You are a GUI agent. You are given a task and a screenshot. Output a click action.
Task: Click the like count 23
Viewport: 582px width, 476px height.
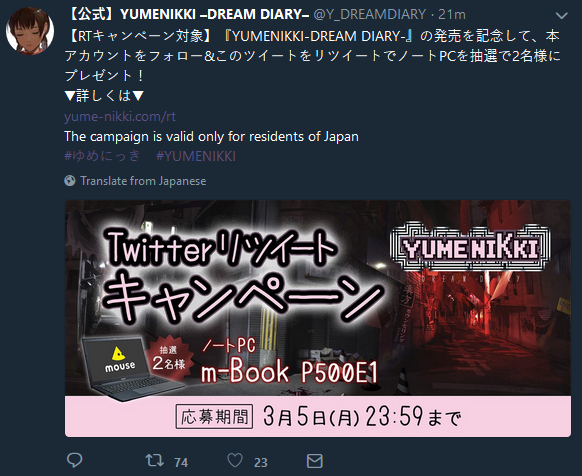261,462
